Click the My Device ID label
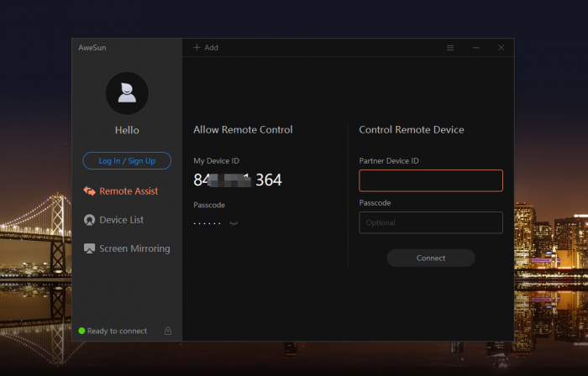The image size is (588, 376). click(217, 161)
